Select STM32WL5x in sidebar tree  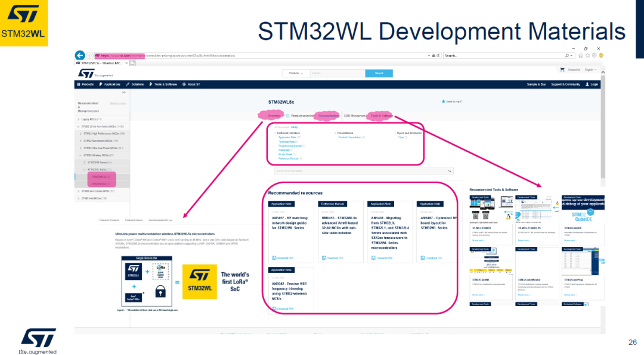101,177
